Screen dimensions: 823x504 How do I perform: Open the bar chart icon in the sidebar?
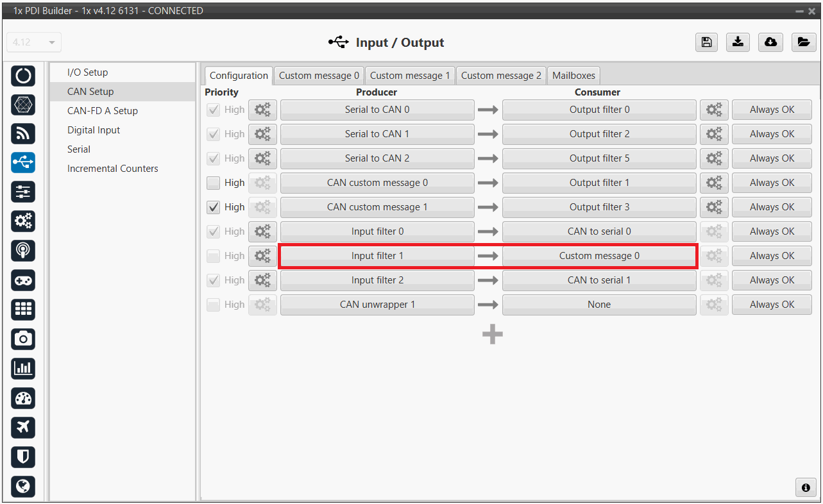click(23, 368)
